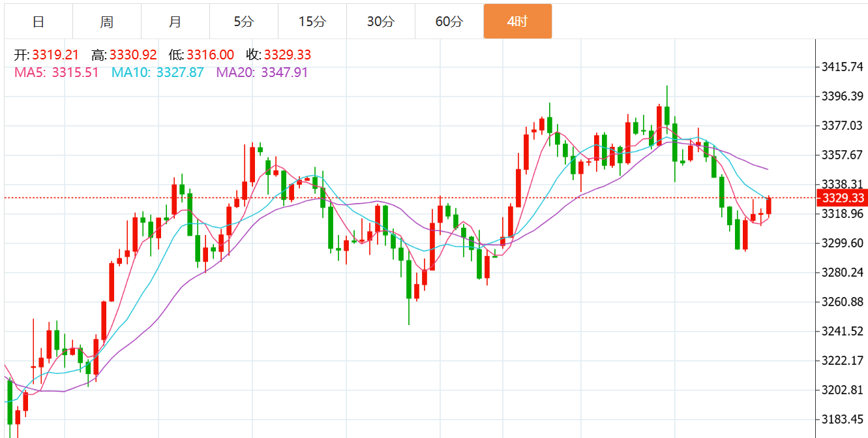Click the 3280.24 price axis label

[843, 273]
